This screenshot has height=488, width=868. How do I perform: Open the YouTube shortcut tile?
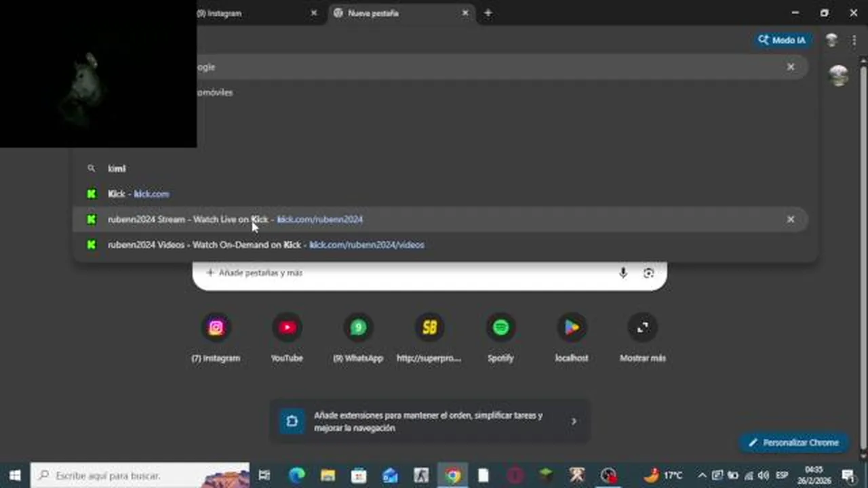click(287, 338)
